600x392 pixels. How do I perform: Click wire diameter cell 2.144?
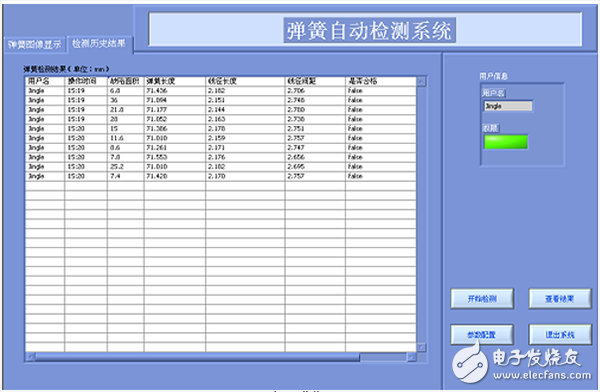(245, 109)
